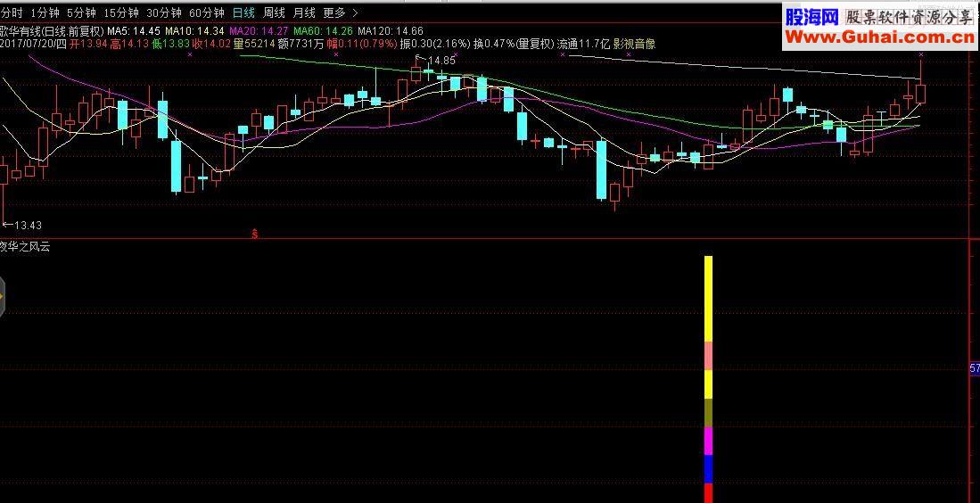Switch to the 分时 intraday tab
Screen dimensions: 980x503
tap(12, 12)
